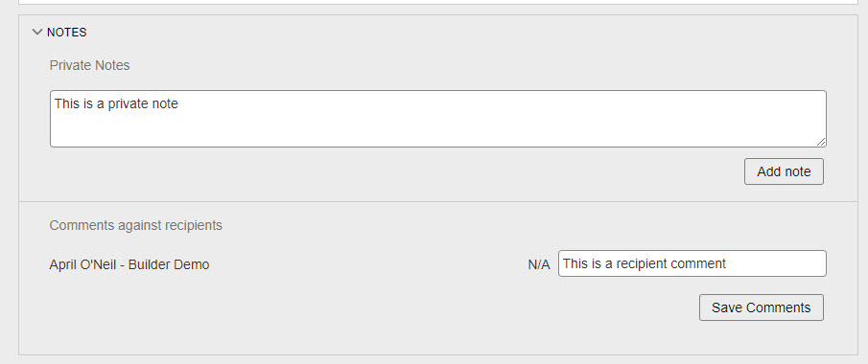The width and height of the screenshot is (868, 364).
Task: Click the white panel above NOTES section
Action: [438, 2]
